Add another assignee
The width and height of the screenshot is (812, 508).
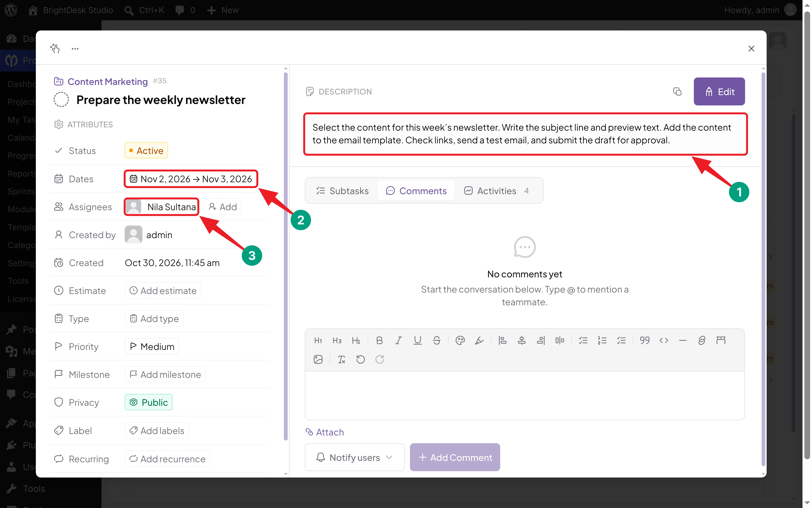click(x=223, y=207)
